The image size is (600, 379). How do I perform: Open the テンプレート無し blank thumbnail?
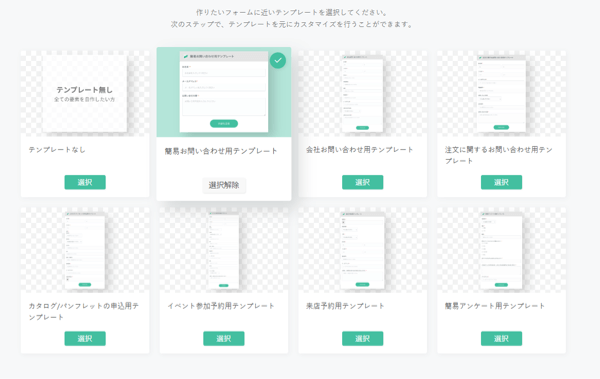coord(85,94)
